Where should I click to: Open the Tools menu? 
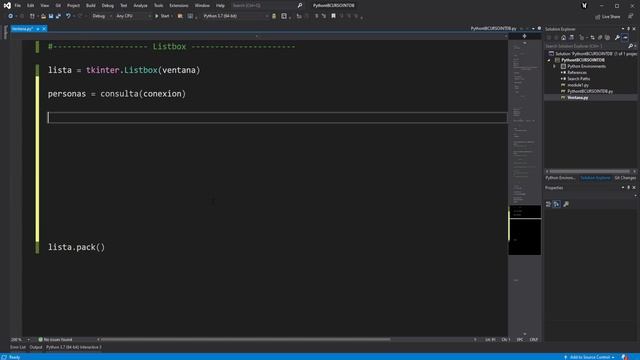point(158,6)
